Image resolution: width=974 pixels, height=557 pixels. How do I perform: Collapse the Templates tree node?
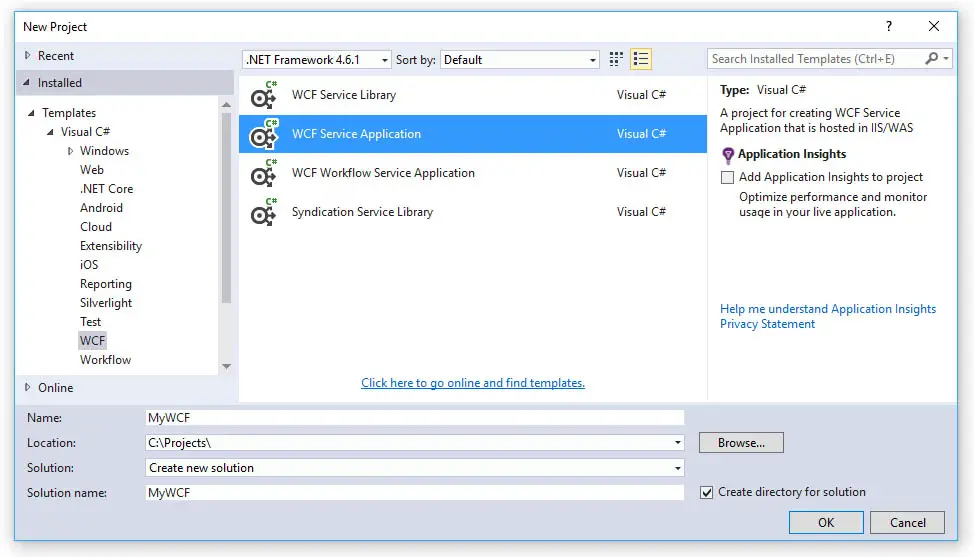[x=31, y=113]
